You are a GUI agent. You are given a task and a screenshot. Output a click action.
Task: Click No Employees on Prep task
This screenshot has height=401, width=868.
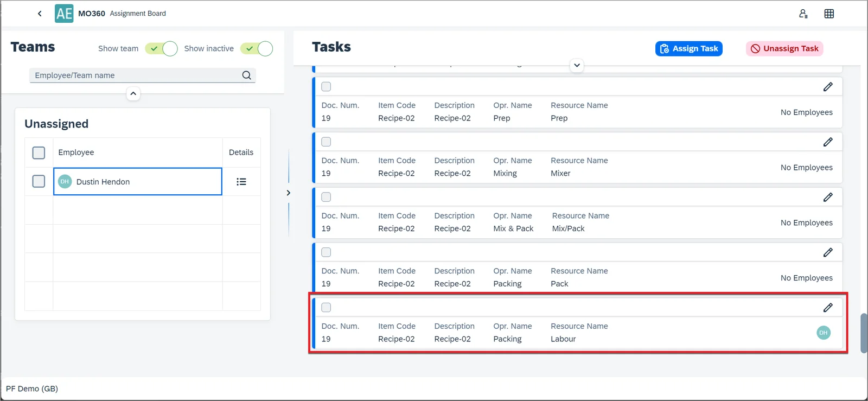(807, 112)
